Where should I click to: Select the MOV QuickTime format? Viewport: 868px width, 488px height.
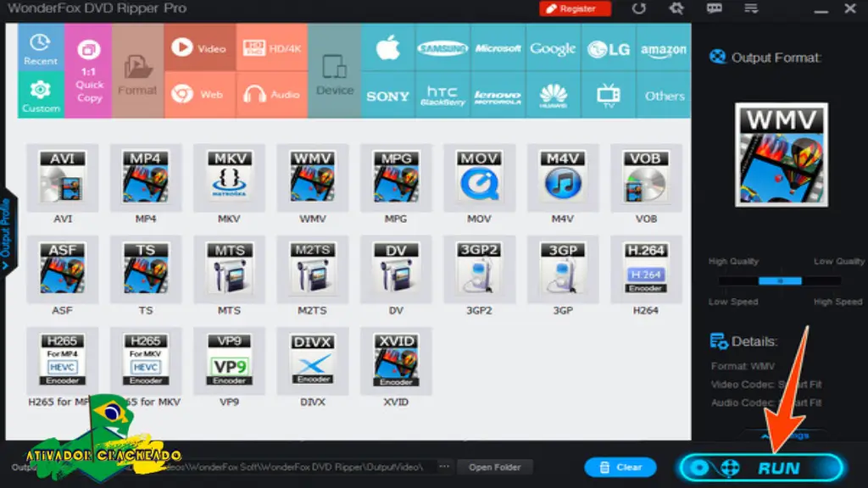(480, 178)
